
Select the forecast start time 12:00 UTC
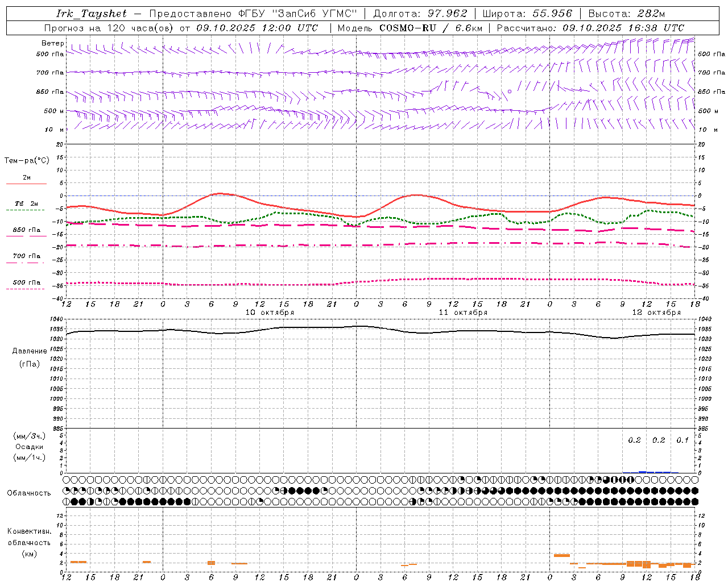click(290, 28)
